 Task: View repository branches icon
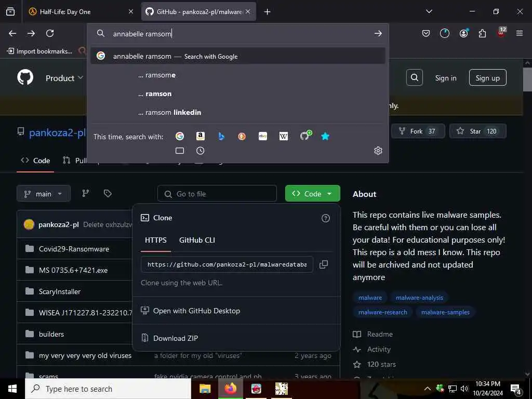click(x=86, y=193)
